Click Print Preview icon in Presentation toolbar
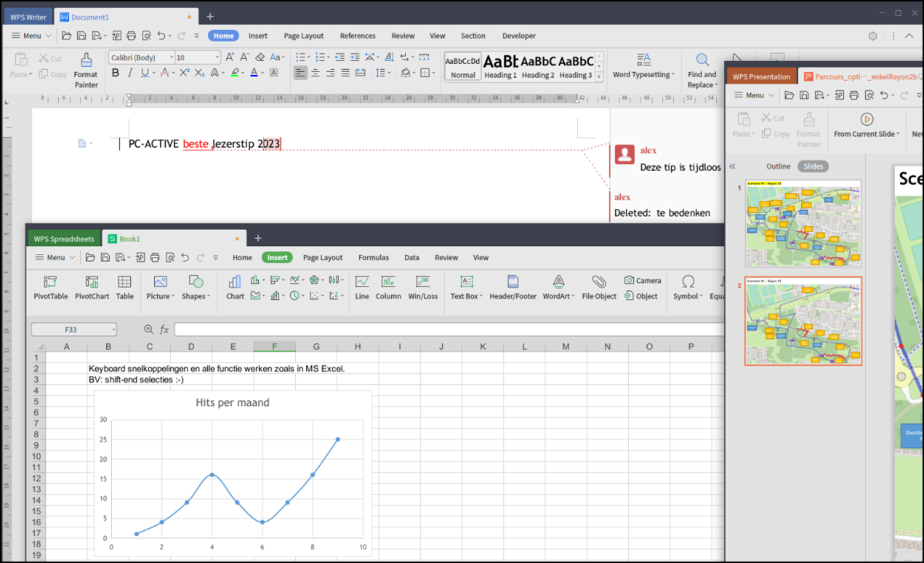 point(869,95)
